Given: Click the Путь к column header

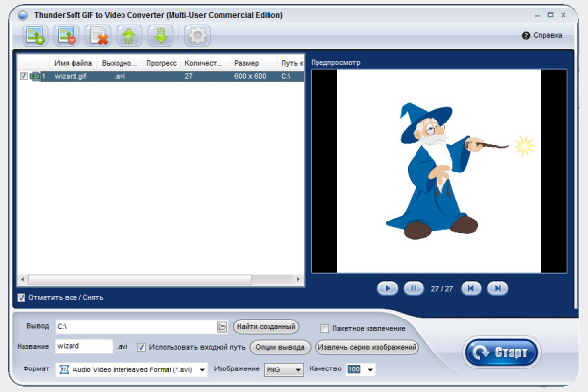Looking at the screenshot, I should [292, 63].
